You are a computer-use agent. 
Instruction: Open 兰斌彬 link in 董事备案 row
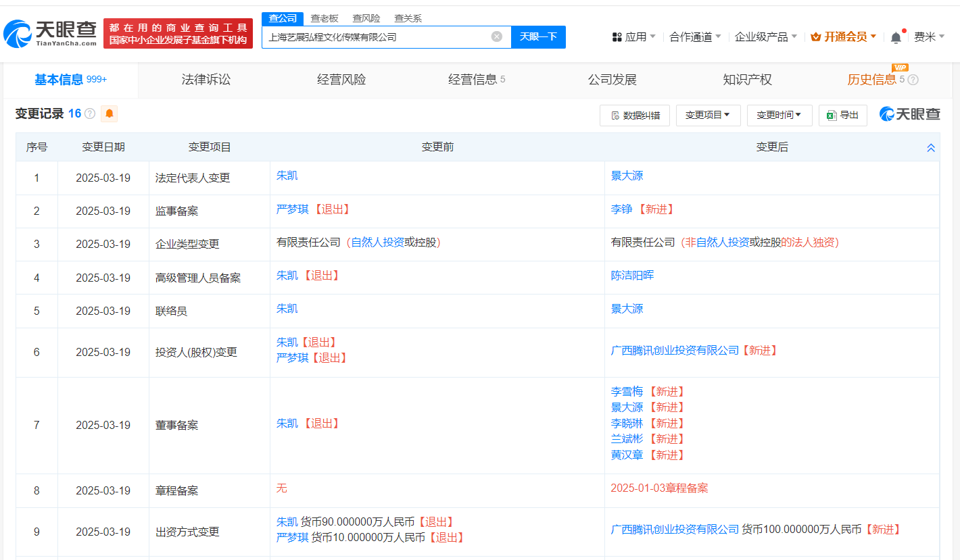point(627,438)
